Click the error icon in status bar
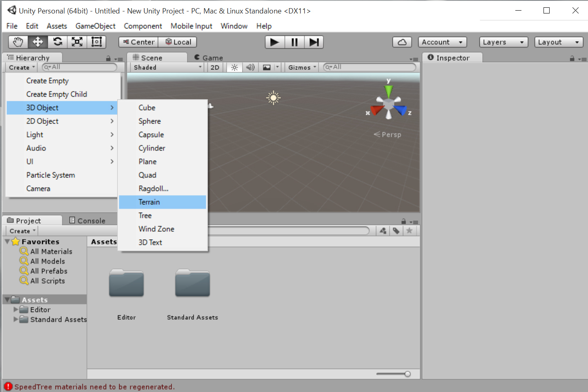The width and height of the screenshot is (588, 392). coord(8,386)
